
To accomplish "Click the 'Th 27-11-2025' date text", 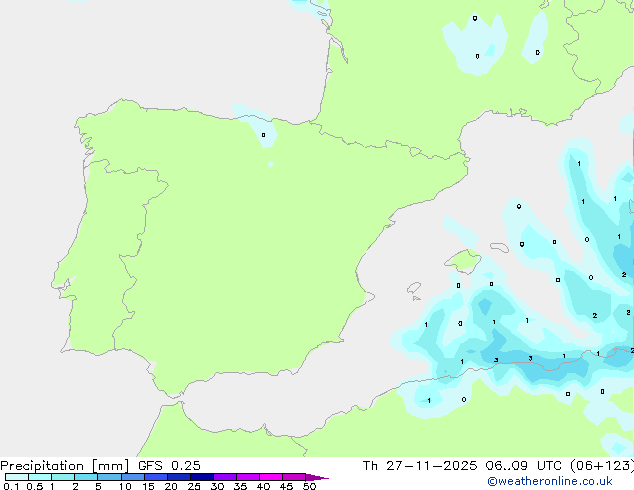I will click(x=420, y=466).
